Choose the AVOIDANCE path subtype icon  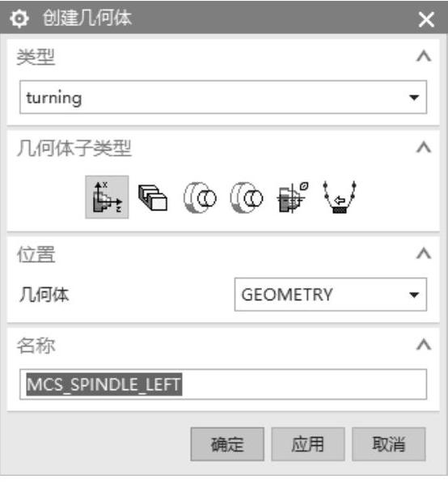pyautogui.click(x=340, y=197)
